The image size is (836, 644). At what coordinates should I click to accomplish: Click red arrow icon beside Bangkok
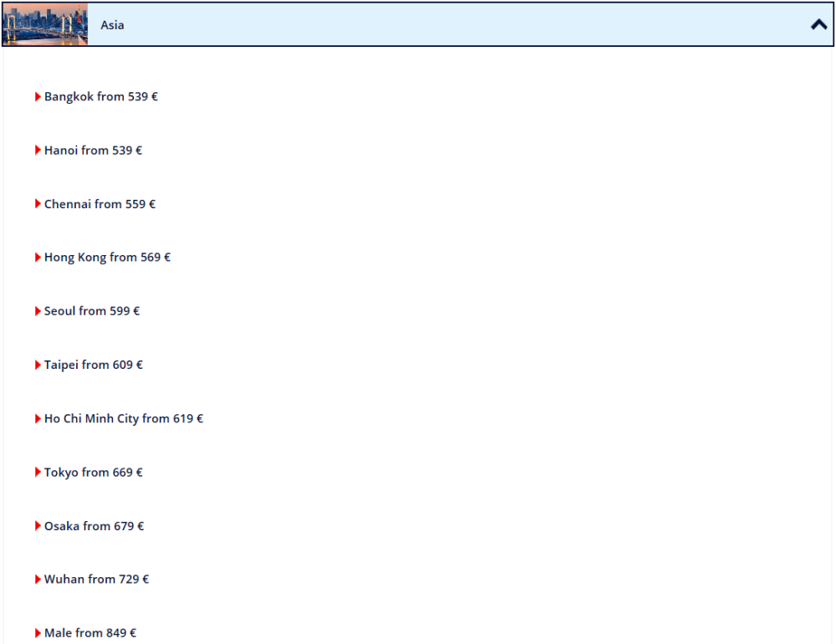pyautogui.click(x=38, y=97)
